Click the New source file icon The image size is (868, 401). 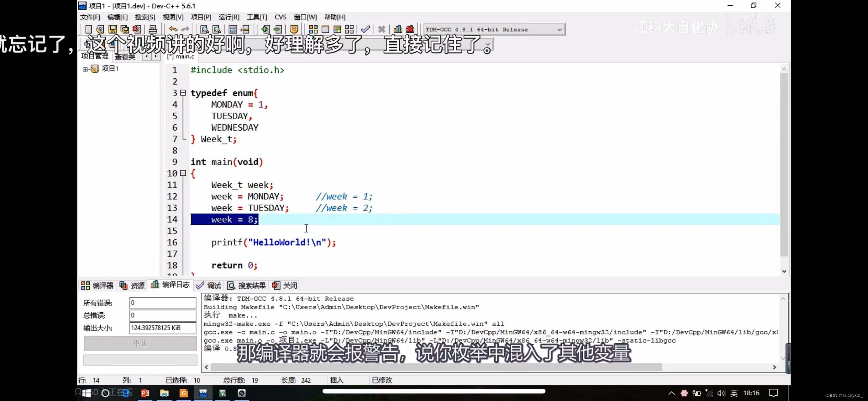(x=89, y=29)
